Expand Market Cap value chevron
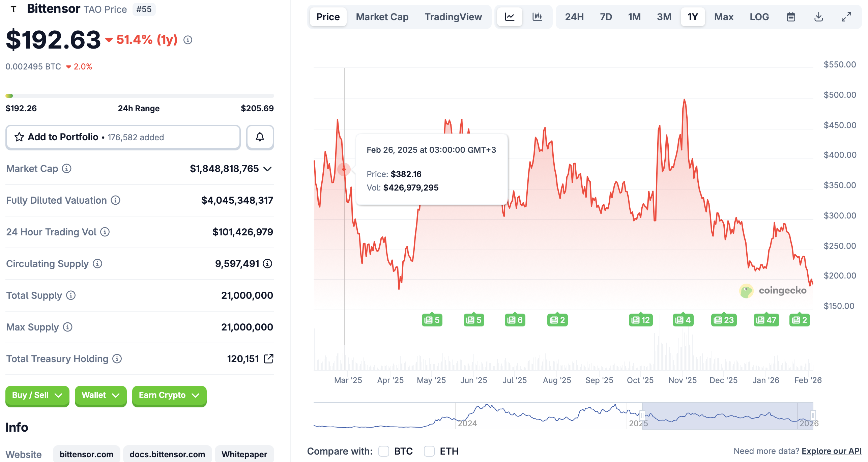 [267, 169]
